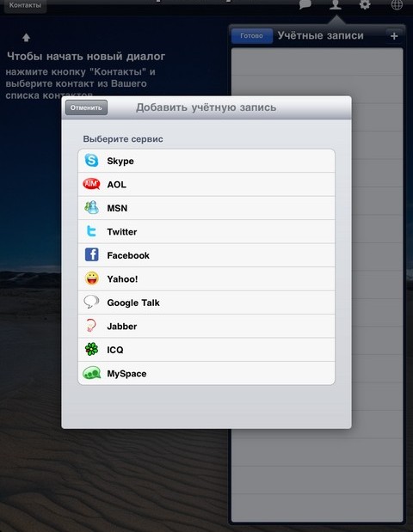Open chats via speech bubble icon

[x=305, y=5]
